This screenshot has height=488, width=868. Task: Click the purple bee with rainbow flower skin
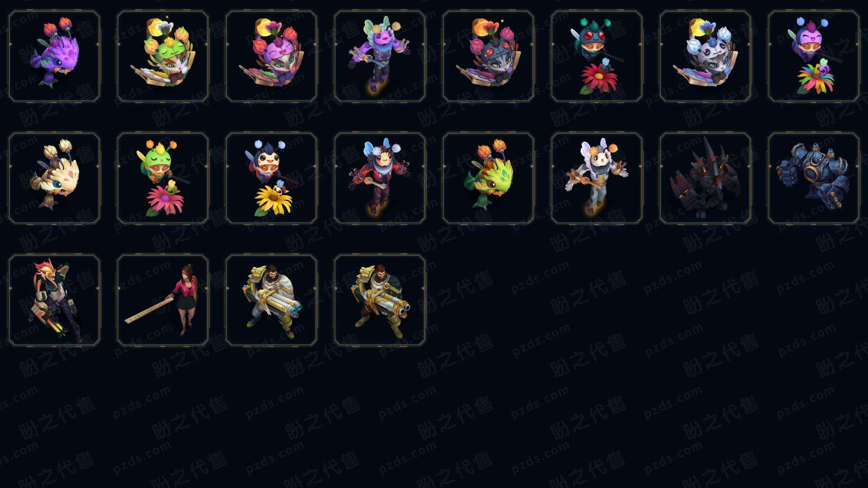click(814, 56)
